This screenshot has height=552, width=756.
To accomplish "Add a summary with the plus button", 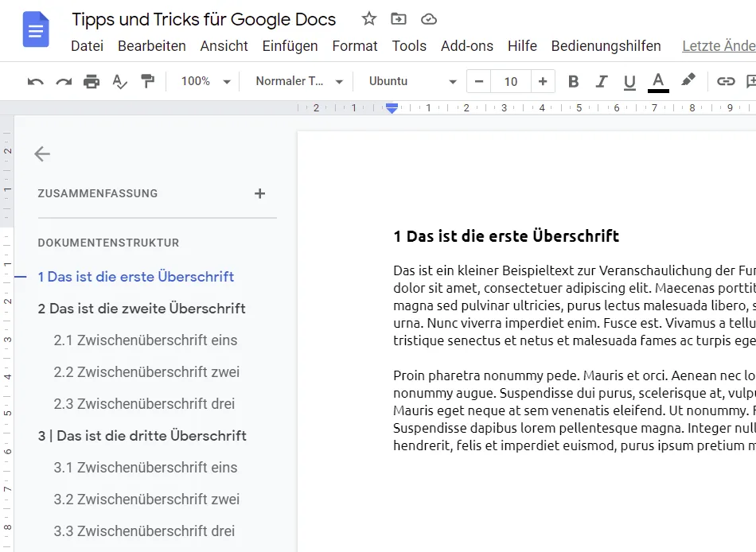I will [x=259, y=193].
